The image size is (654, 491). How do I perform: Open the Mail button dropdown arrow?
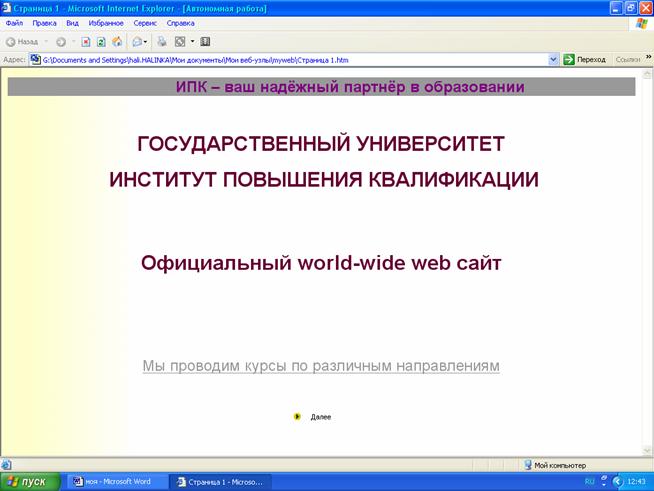(147, 42)
